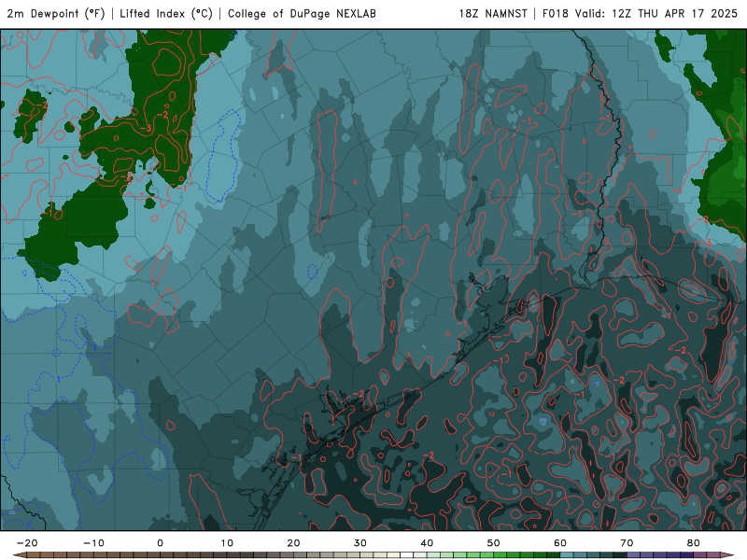The height and width of the screenshot is (560, 747).
Task: Click the '70' colorbar label
Action: pyautogui.click(x=627, y=543)
